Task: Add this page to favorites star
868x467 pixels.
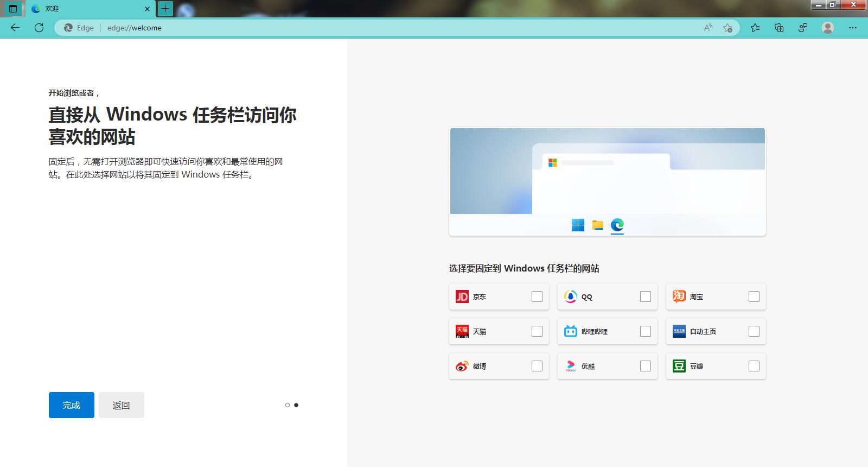Action: click(x=727, y=28)
